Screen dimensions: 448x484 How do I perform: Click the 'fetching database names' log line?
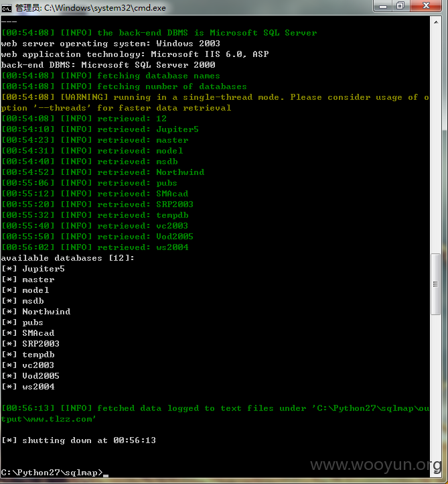[x=110, y=76]
